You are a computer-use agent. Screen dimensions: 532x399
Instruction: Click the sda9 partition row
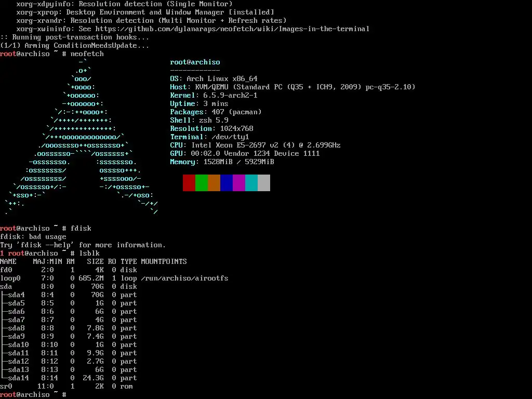69,336
